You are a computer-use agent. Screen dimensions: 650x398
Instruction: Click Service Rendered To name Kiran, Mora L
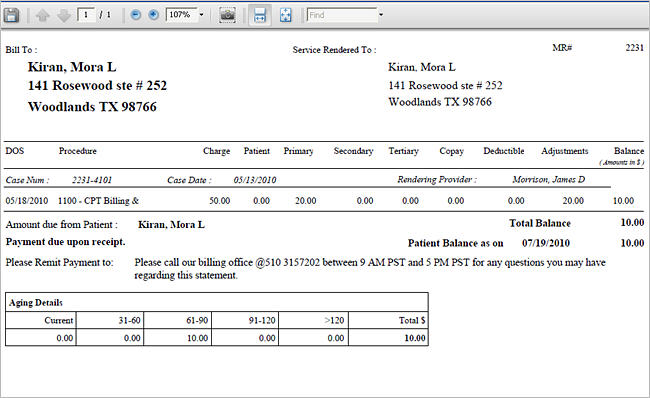click(422, 67)
